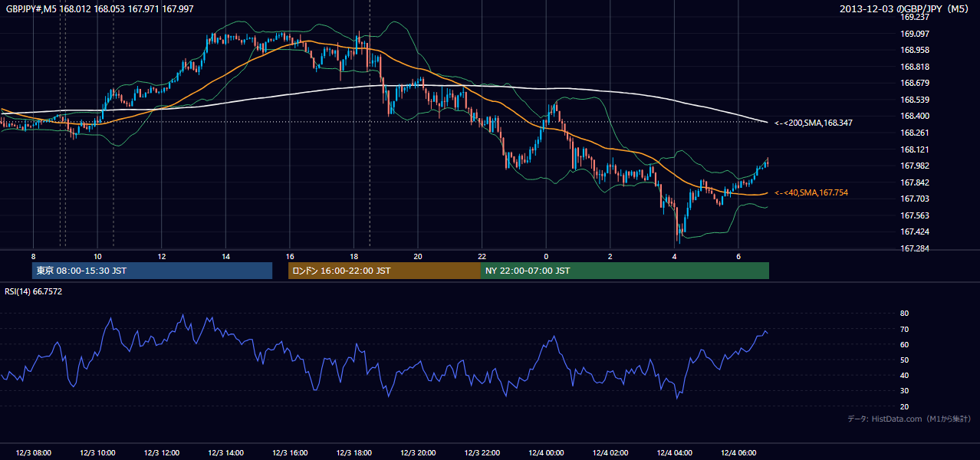Click the 40 SMA label reading 167.754
The width and height of the screenshot is (980, 460).
[811, 192]
